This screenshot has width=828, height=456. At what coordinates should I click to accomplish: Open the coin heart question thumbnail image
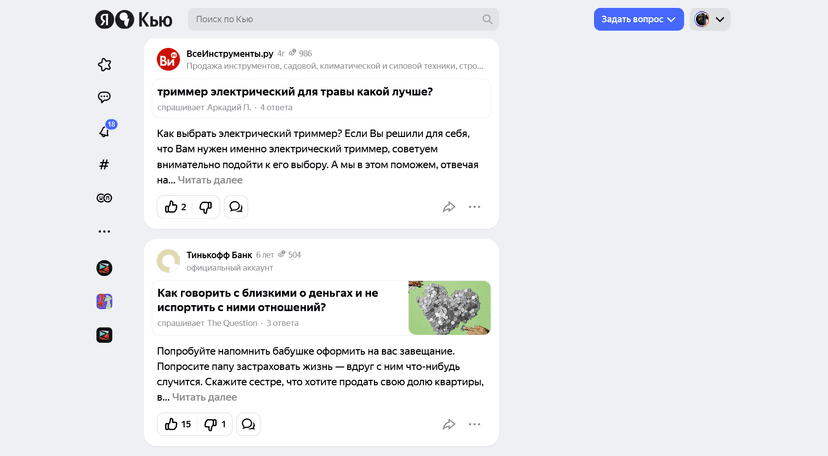[449, 308]
